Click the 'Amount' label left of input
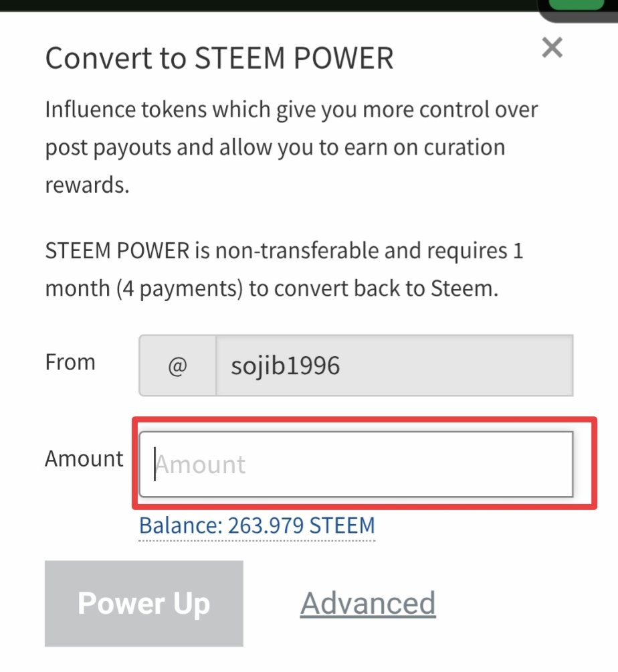Image resolution: width=618 pixels, height=672 pixels. (84, 458)
